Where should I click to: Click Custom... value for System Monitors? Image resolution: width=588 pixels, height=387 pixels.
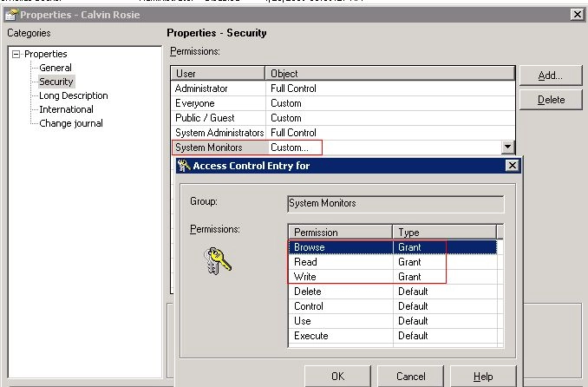point(290,148)
